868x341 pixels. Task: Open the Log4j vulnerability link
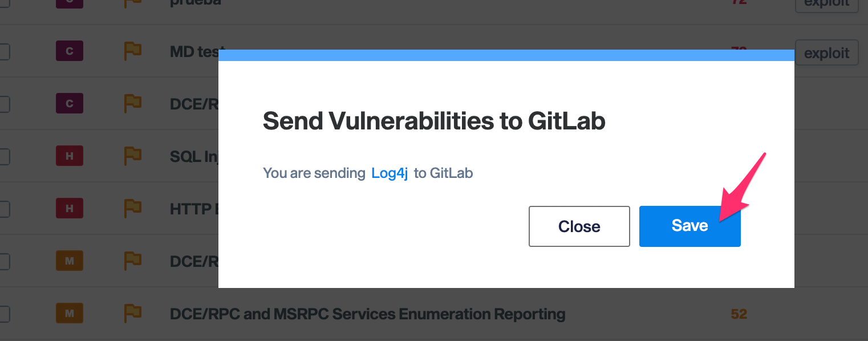pos(390,173)
